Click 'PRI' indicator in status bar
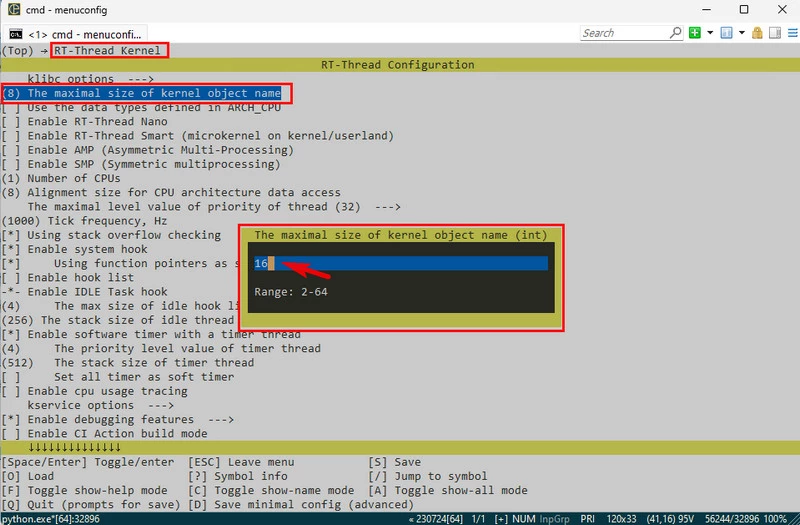 click(x=588, y=519)
